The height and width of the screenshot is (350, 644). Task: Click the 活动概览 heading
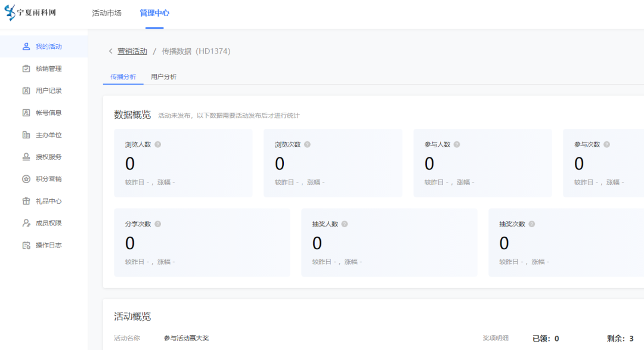pyautogui.click(x=132, y=317)
